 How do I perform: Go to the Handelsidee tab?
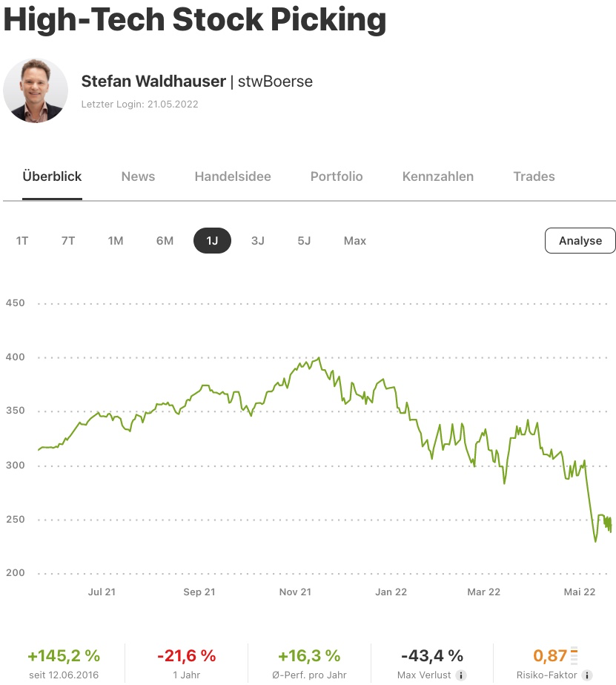(x=233, y=176)
